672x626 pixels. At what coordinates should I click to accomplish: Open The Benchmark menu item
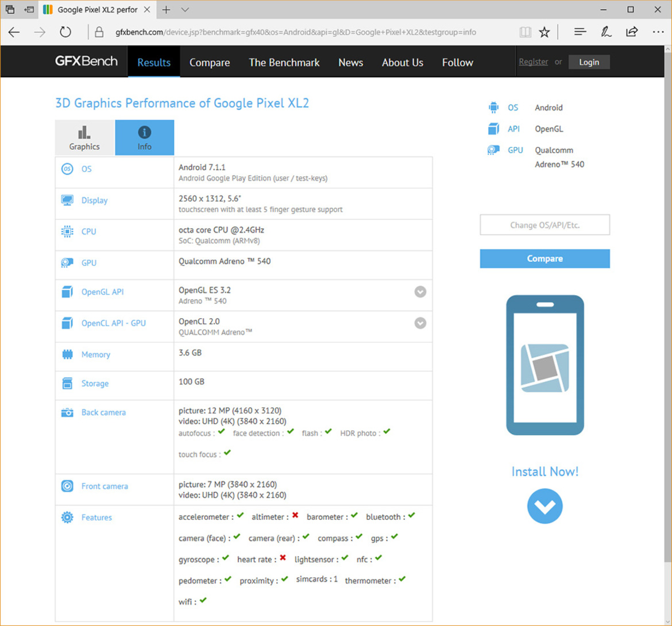point(284,63)
